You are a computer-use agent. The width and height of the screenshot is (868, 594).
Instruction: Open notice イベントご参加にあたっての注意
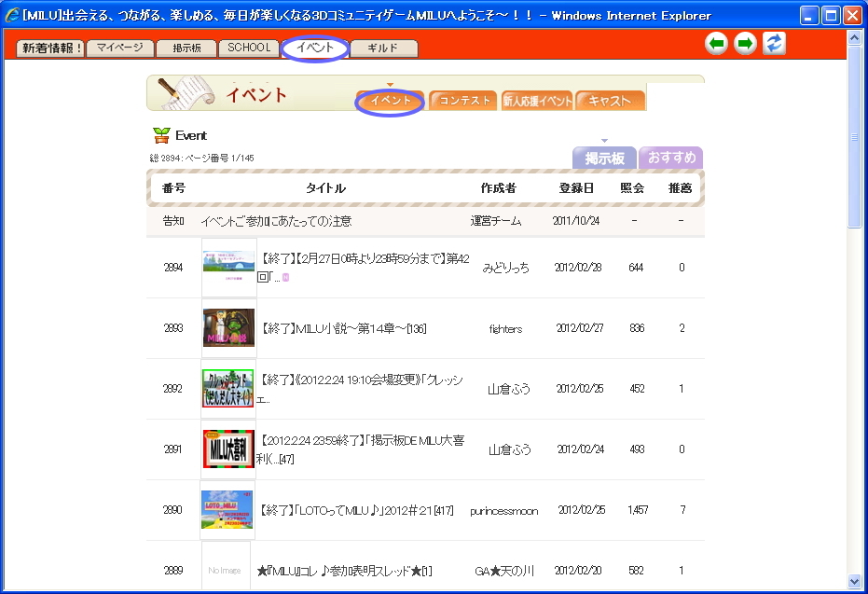pos(276,221)
